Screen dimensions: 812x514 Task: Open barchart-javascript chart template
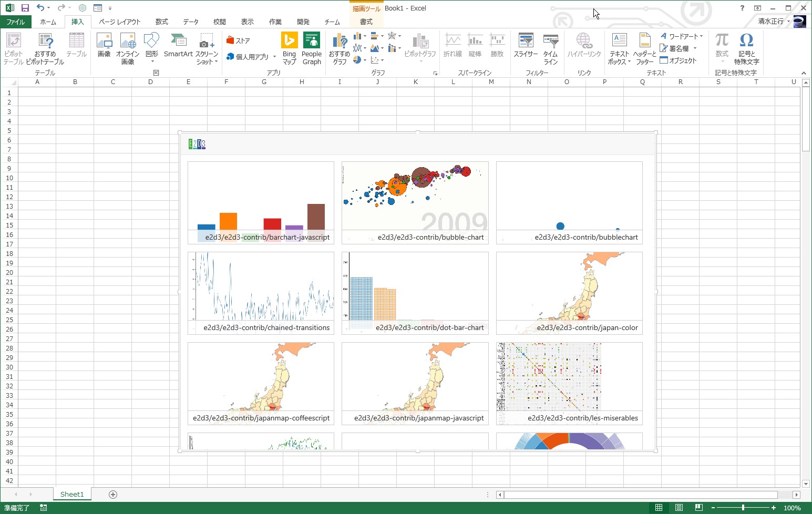pyautogui.click(x=261, y=203)
